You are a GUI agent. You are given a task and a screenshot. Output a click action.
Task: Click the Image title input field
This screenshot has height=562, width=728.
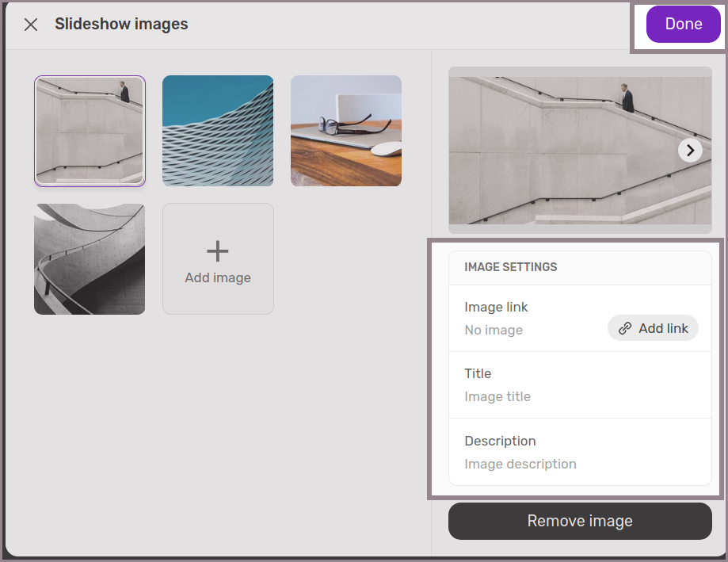[497, 396]
